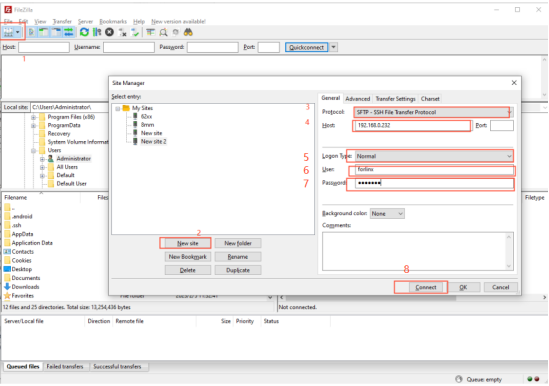The image size is (549, 386).
Task: Click the My Sites folder icon
Action: pyautogui.click(x=126, y=108)
